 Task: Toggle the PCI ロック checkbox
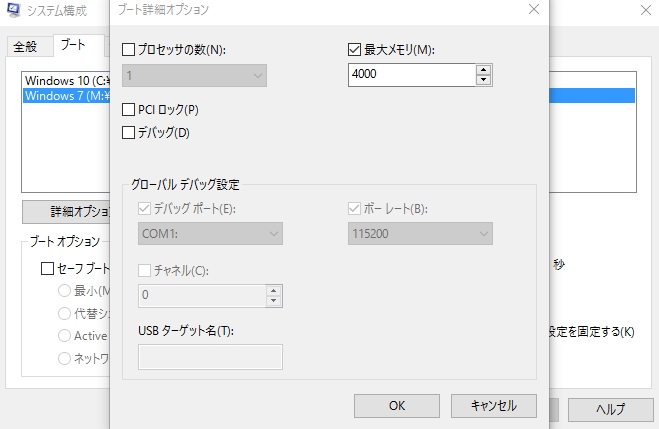pos(128,109)
